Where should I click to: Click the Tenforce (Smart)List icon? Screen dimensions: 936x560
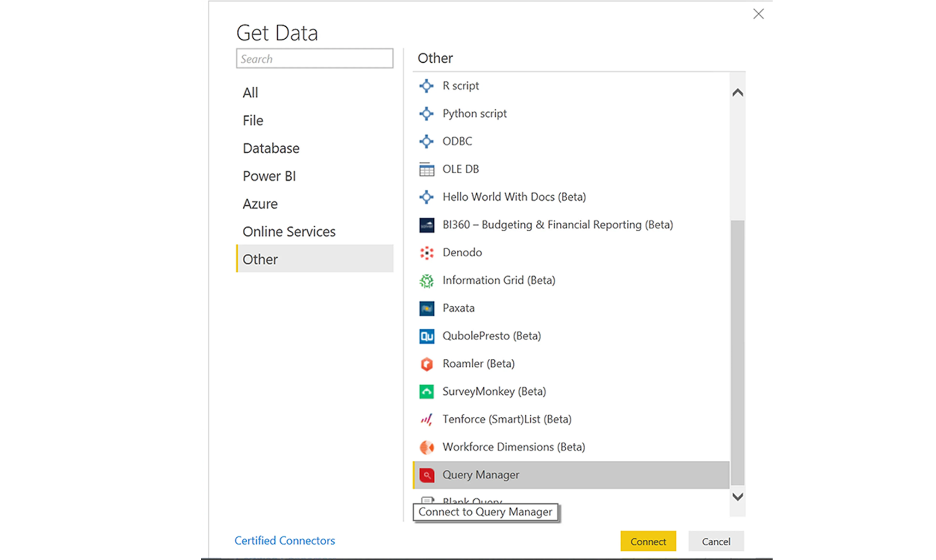point(426,419)
